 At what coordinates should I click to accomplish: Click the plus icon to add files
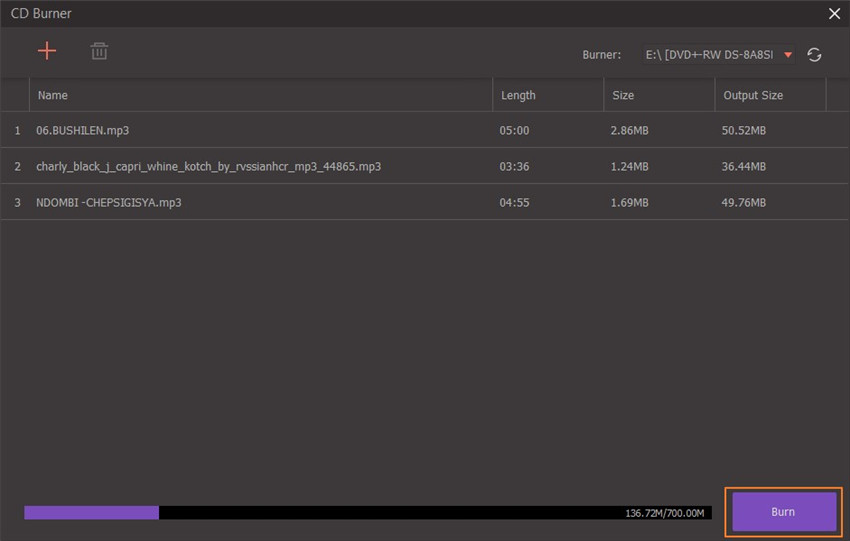[x=47, y=51]
